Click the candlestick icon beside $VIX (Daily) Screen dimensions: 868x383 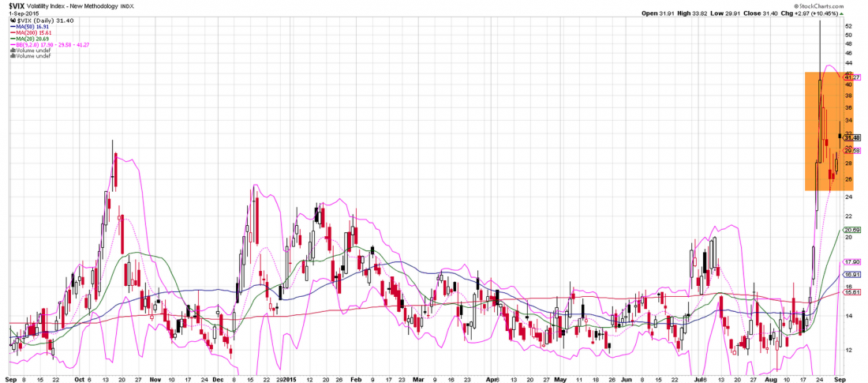(13, 20)
